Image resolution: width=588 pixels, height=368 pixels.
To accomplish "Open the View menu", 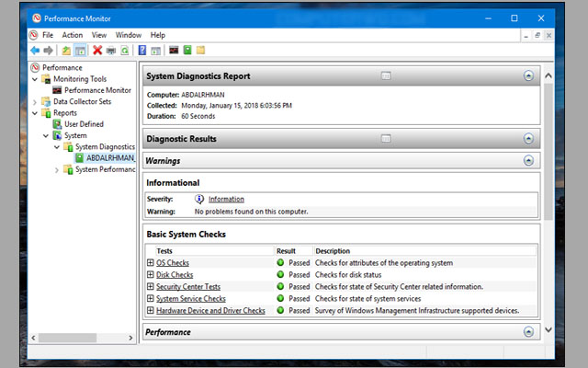I will 99,35.
